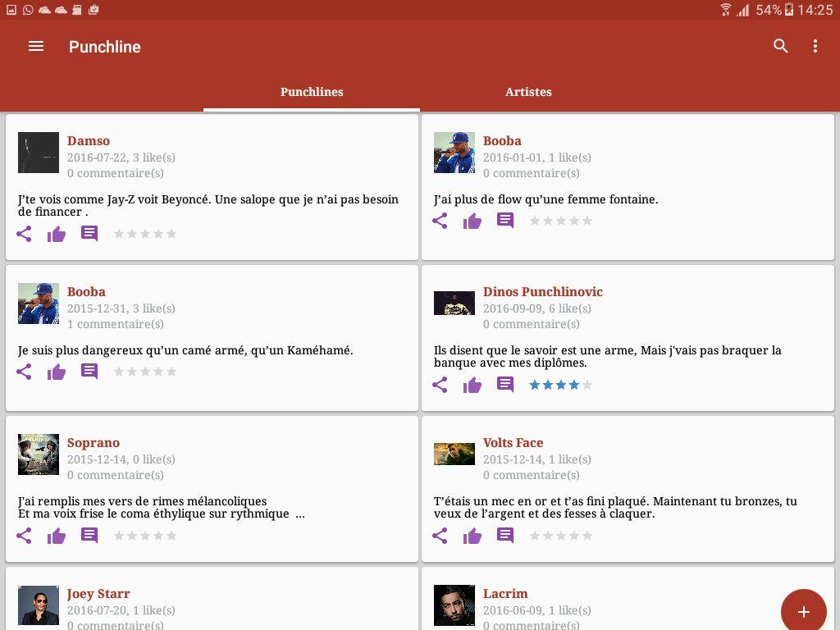Select the text "2016-09-09, 6 like(s)"
The height and width of the screenshot is (630, 840).
point(536,308)
